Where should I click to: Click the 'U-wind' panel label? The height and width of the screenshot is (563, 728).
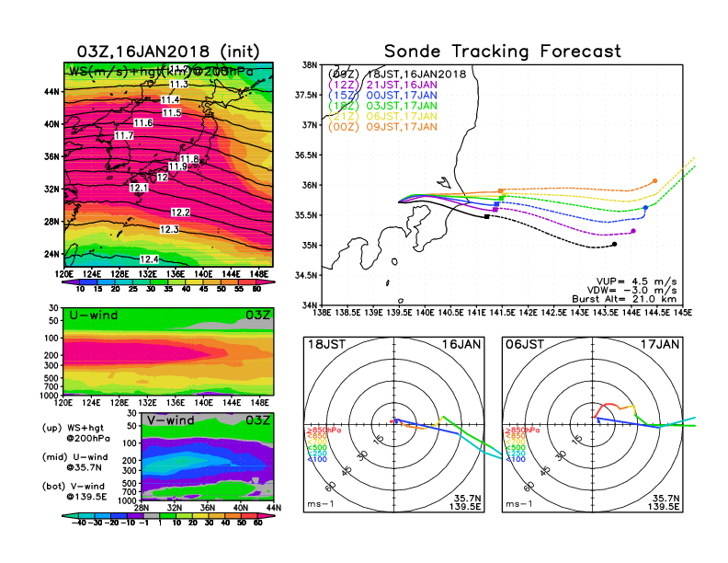(x=94, y=316)
